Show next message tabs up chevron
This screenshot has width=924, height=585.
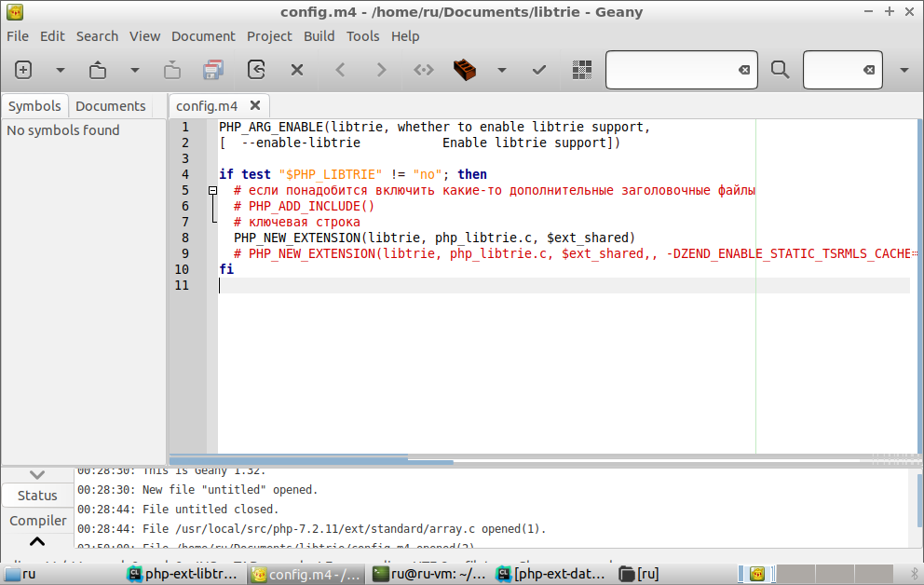(x=37, y=541)
